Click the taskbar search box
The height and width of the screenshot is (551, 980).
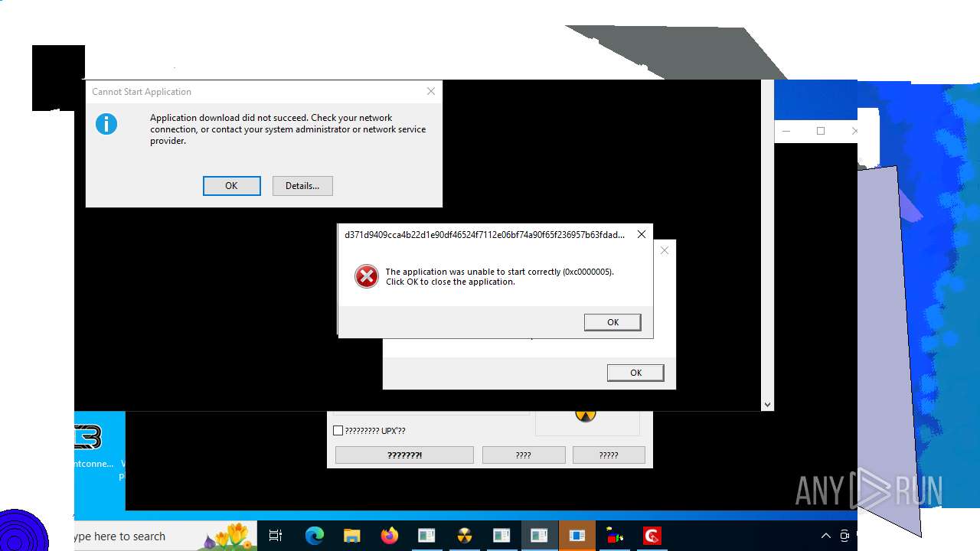tap(165, 536)
